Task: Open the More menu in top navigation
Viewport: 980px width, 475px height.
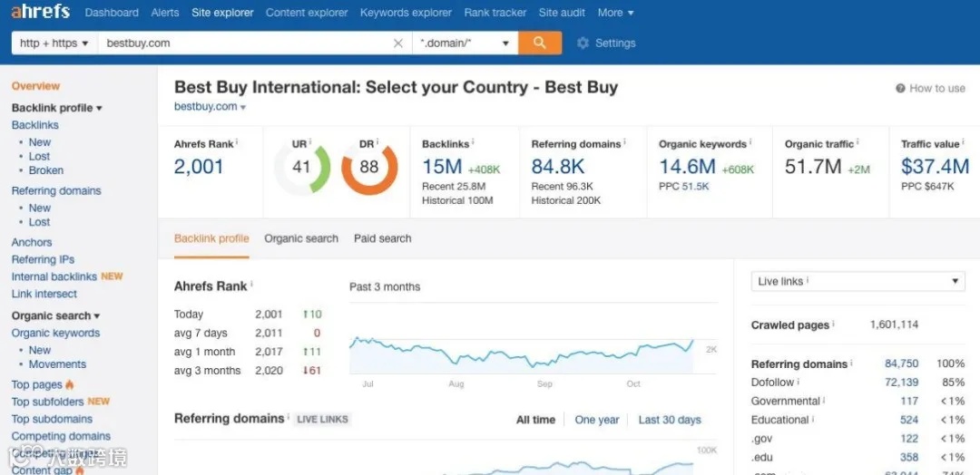Action: coord(615,13)
